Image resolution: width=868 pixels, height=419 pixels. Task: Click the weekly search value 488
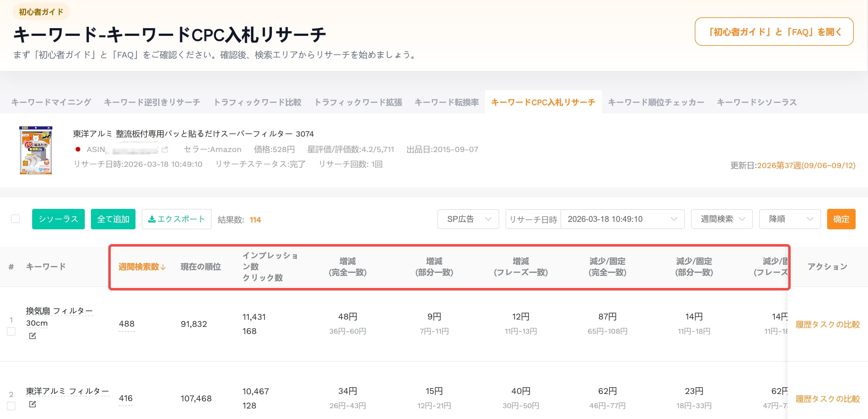coord(127,324)
